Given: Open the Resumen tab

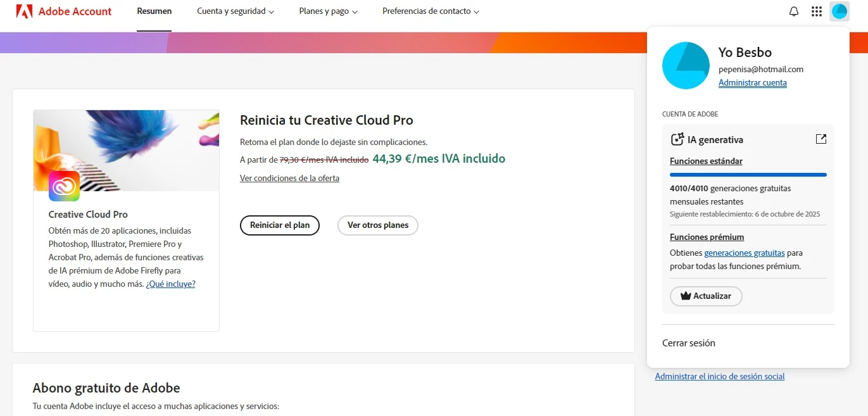Looking at the screenshot, I should [154, 11].
